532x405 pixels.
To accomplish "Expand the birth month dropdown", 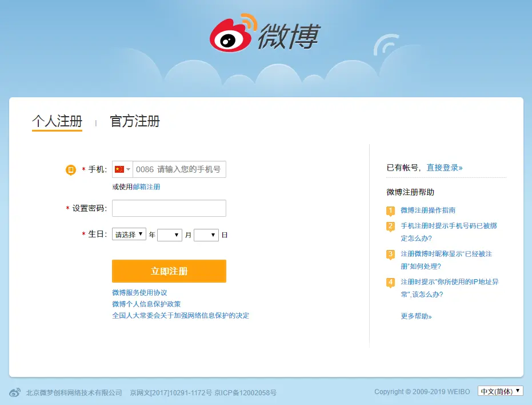I will (x=170, y=235).
